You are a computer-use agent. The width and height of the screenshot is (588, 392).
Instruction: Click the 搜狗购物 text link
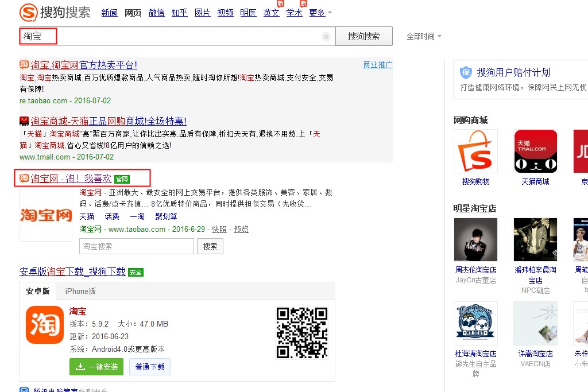pos(475,181)
